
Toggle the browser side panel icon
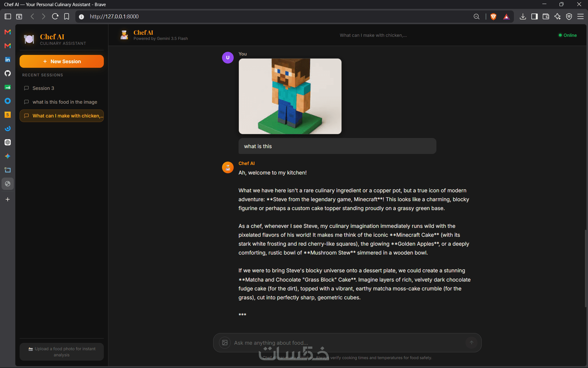(x=534, y=17)
